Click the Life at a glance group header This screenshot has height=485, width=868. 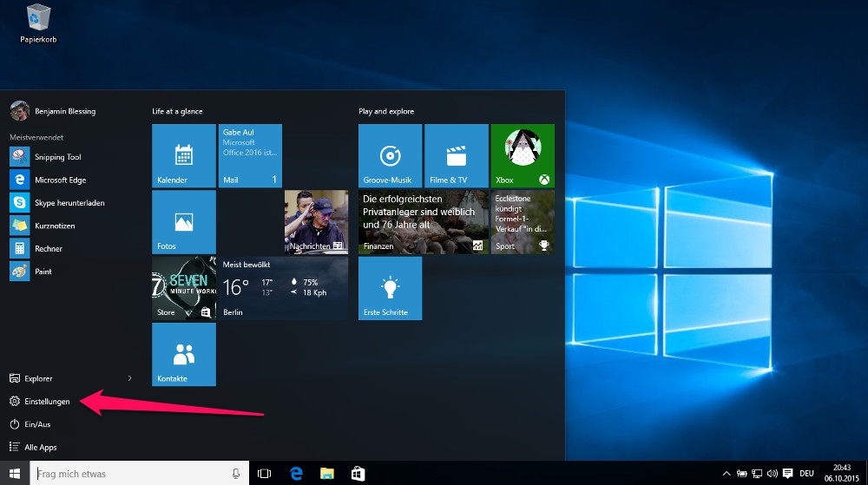[x=177, y=111]
